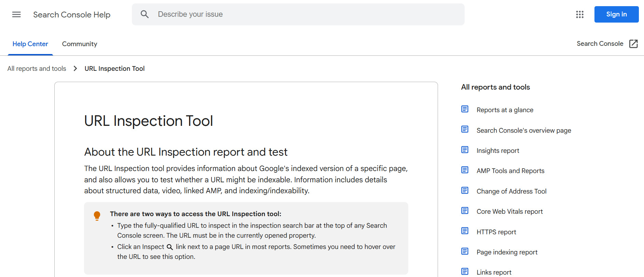Click the document icon beside HTTPS report
Image resolution: width=644 pixels, height=277 pixels.
pyautogui.click(x=465, y=231)
